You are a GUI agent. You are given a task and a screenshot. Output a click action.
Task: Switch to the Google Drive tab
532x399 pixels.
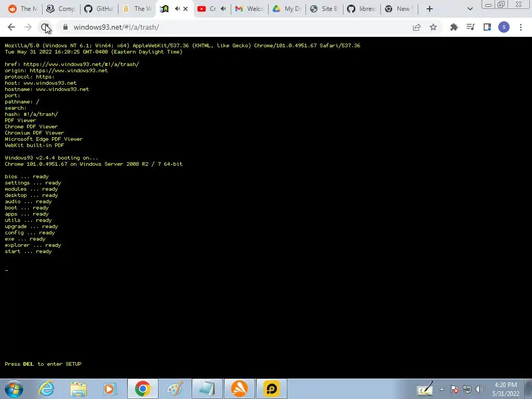[x=287, y=9]
